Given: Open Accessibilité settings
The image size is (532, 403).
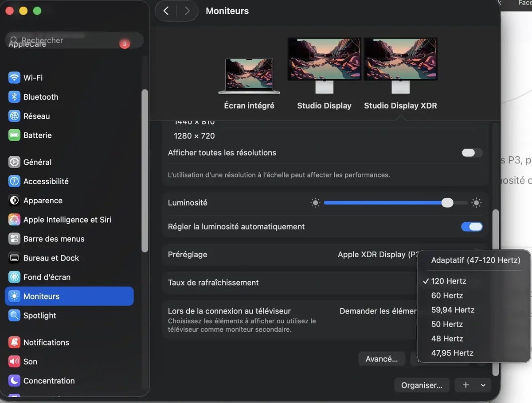Looking at the screenshot, I should 46,181.
